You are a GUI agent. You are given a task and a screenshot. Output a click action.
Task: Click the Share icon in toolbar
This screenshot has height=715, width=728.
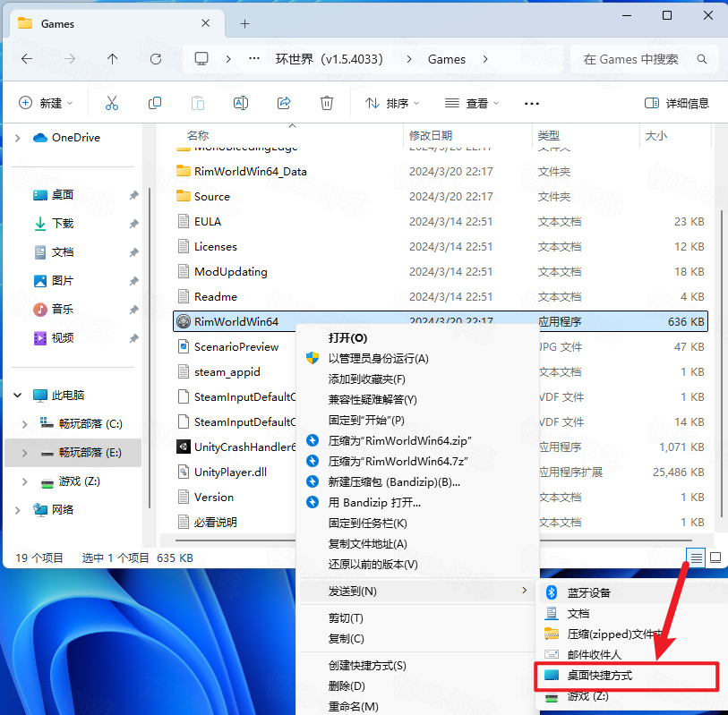coord(284,103)
